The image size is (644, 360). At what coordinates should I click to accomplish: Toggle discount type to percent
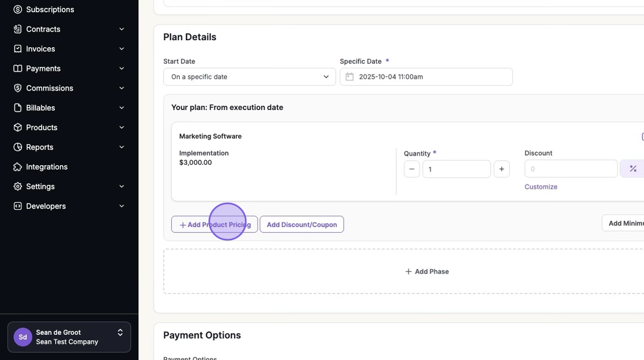tap(633, 169)
